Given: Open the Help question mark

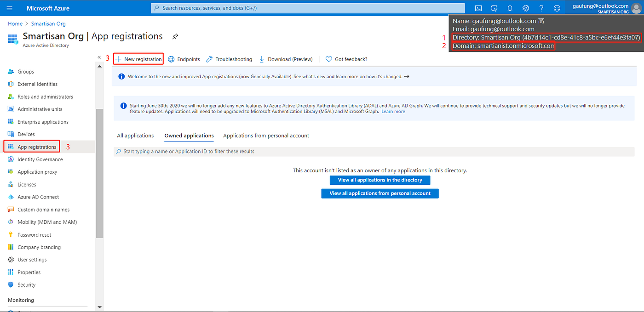Looking at the screenshot, I should click(x=541, y=8).
